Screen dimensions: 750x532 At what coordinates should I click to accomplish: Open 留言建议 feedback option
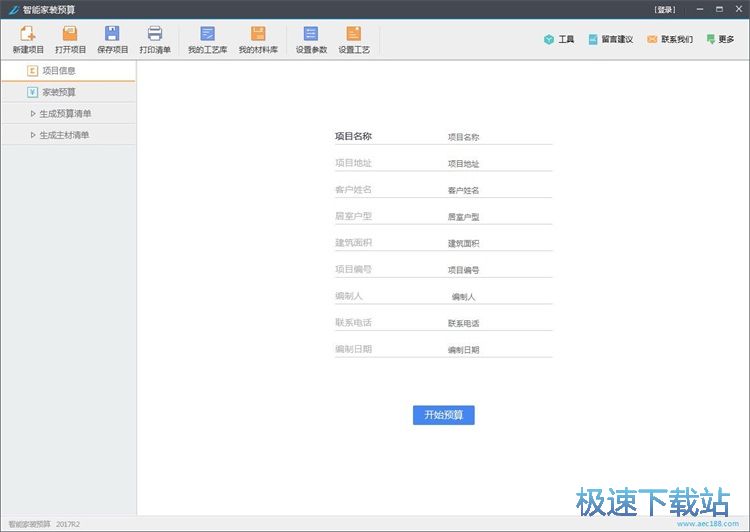coord(610,40)
